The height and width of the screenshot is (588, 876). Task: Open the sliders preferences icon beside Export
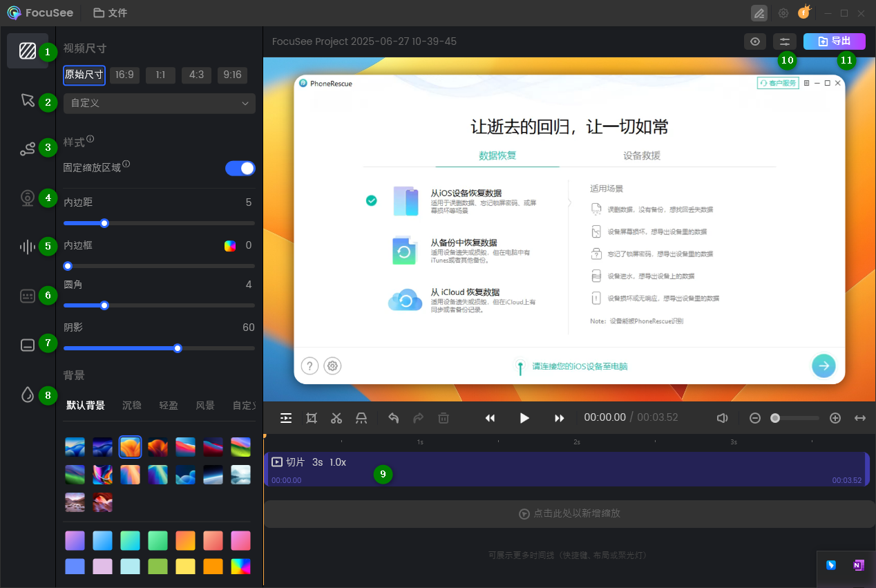785,41
